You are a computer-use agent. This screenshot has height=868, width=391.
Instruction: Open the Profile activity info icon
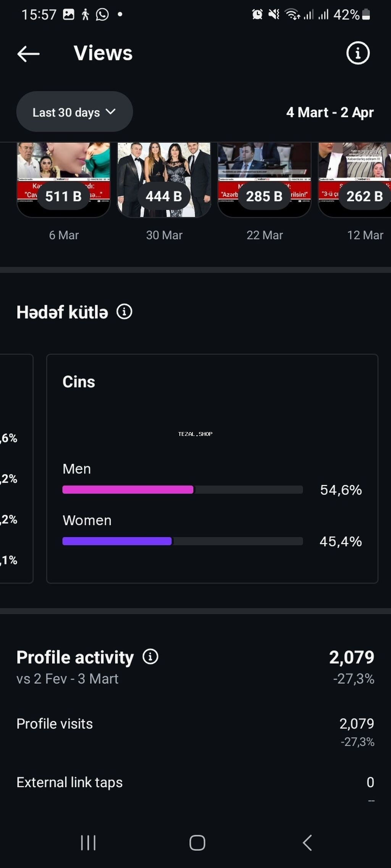(151, 657)
